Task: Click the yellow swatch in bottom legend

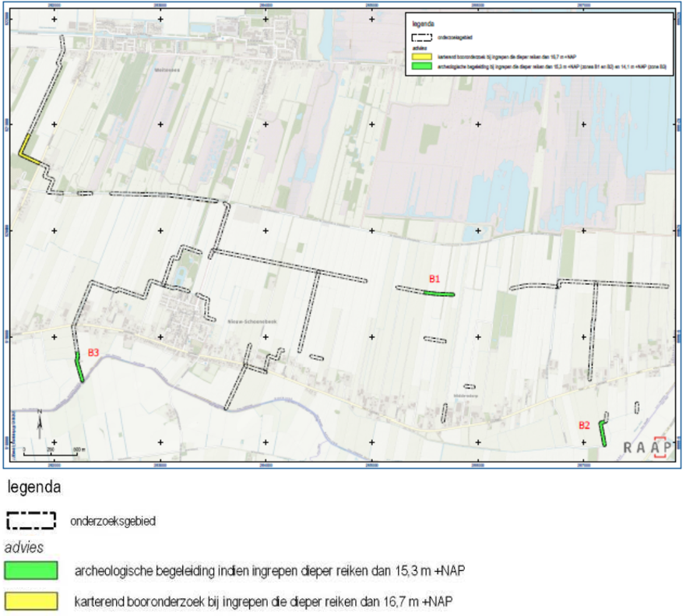Action: pos(31,601)
